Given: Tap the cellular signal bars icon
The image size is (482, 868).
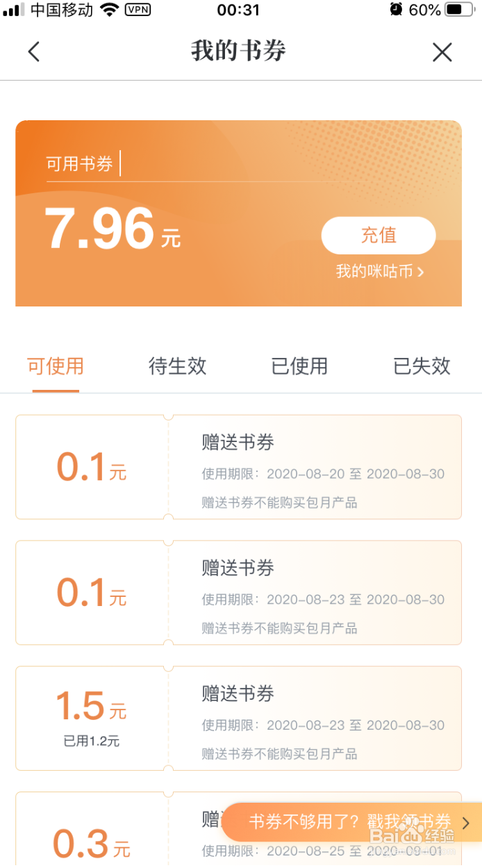Looking at the screenshot, I should 13,10.
